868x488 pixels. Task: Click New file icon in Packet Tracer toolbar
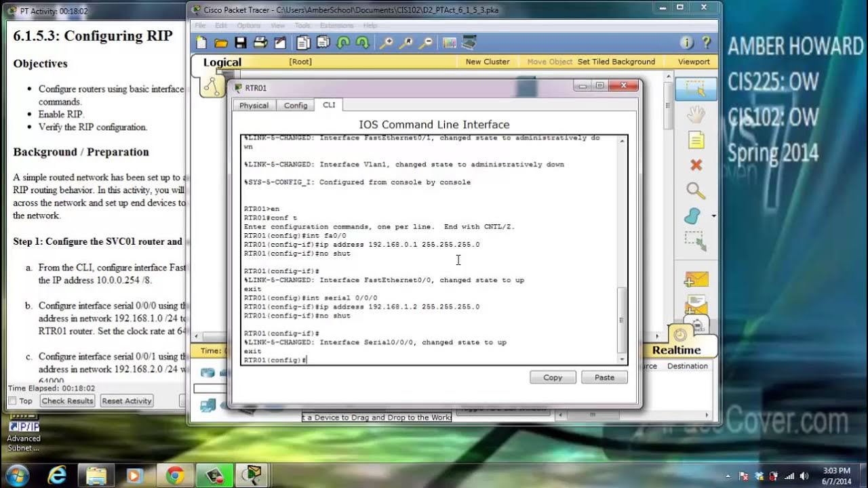coord(201,43)
